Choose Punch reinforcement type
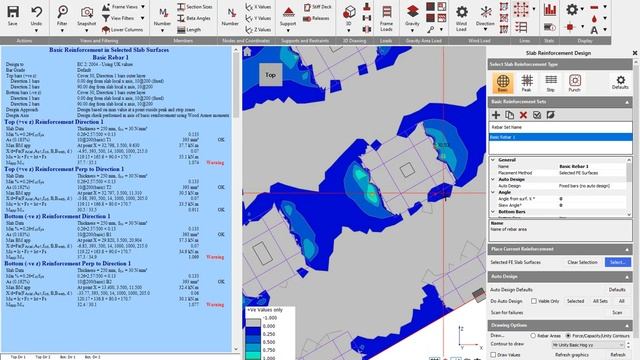 click(x=575, y=82)
